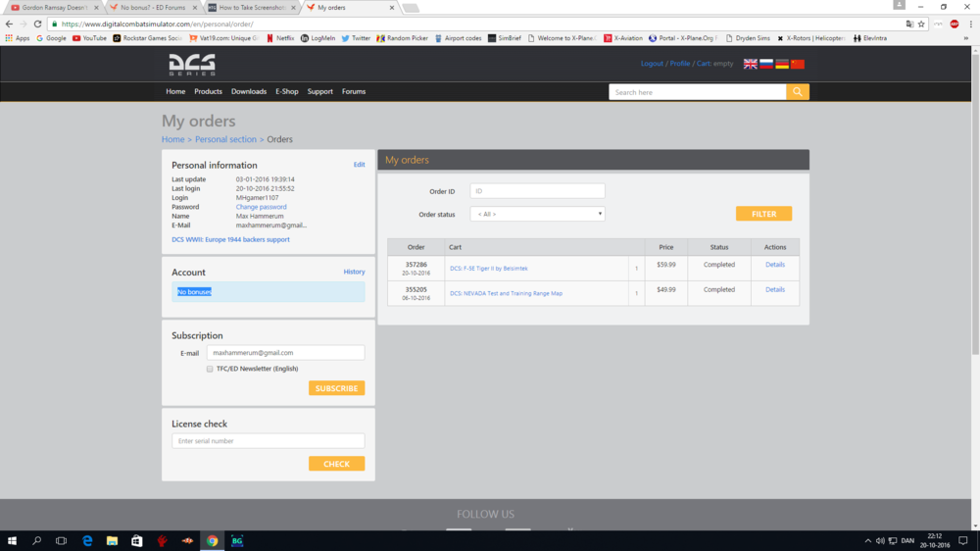Click the license serial number field
980x551 pixels.
click(x=269, y=441)
